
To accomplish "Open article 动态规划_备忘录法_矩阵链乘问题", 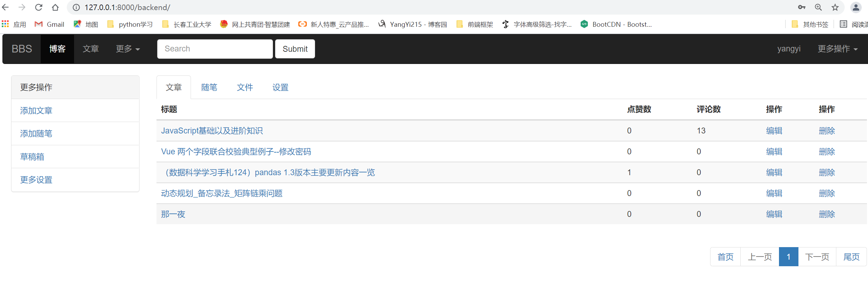I will click(x=222, y=193).
